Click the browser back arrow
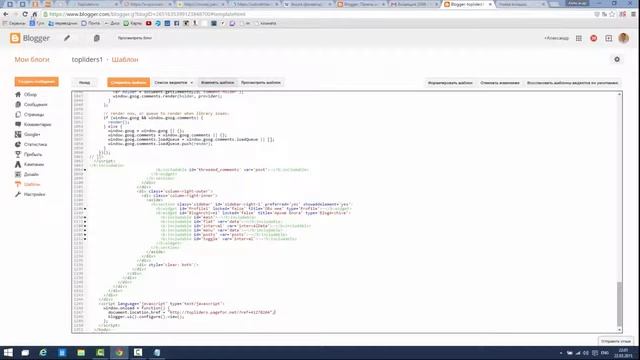This screenshot has width=640, height=360. click(x=6, y=14)
